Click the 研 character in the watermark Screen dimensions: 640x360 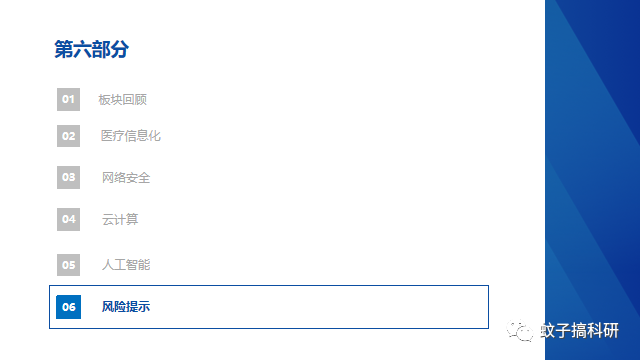pyautogui.click(x=611, y=331)
